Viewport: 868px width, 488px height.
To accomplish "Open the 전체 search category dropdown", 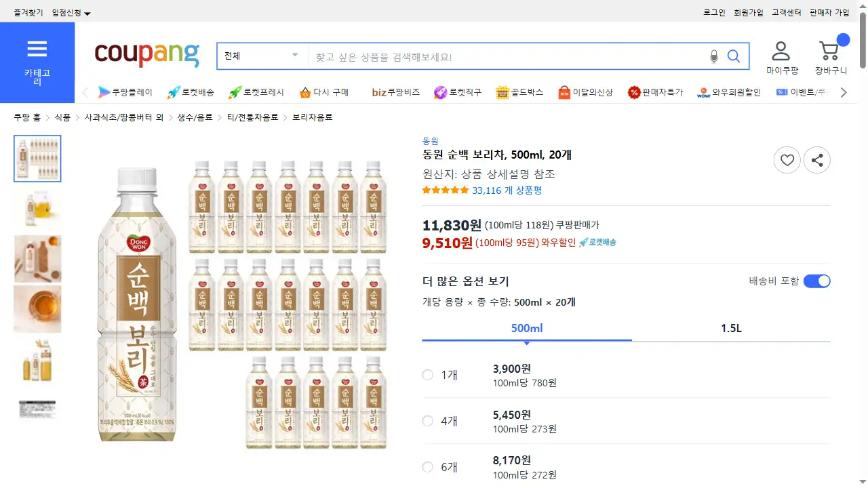I will 263,56.
